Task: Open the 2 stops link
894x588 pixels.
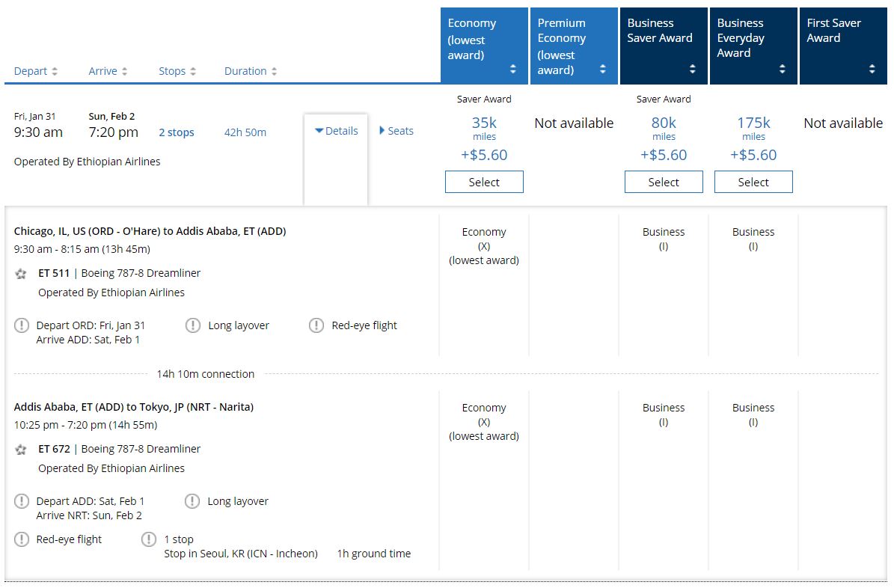Action: (x=177, y=132)
